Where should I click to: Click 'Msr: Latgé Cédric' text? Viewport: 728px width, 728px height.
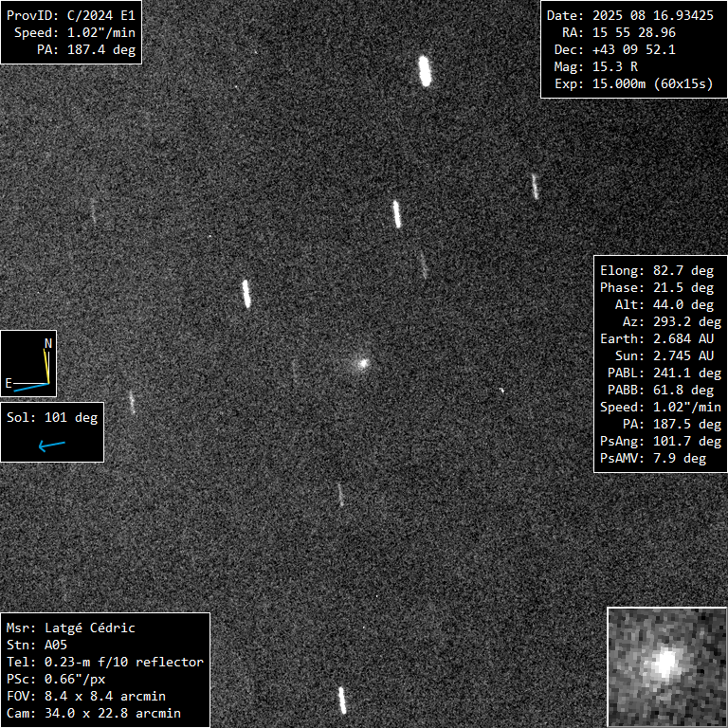[70, 628]
